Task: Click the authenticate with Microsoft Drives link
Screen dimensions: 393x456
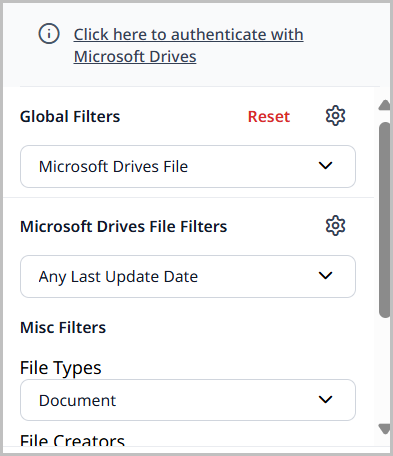Action: click(188, 45)
